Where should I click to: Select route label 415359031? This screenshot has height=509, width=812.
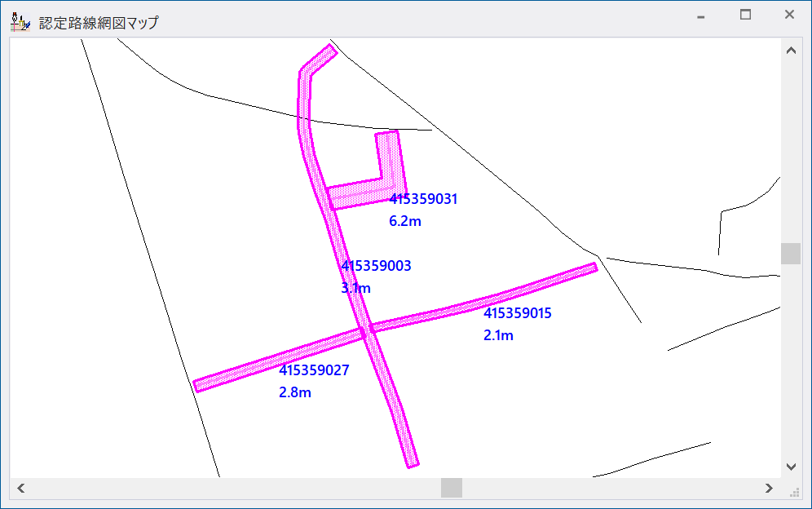click(x=423, y=199)
